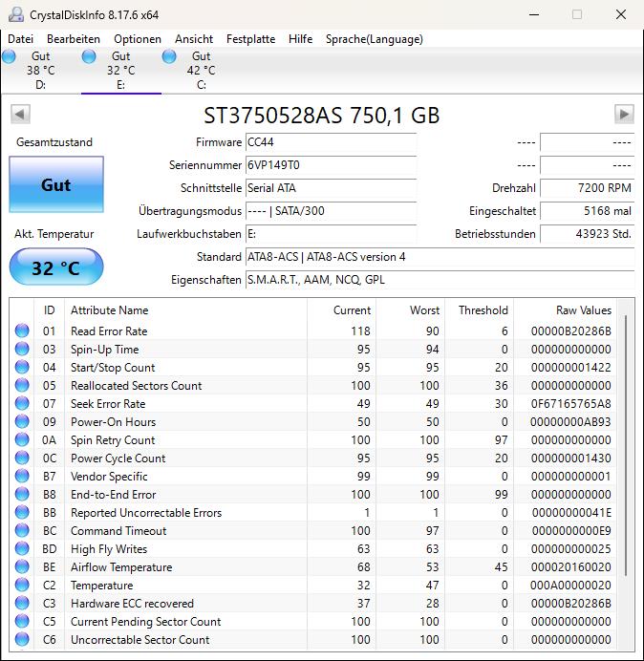Click the Betriebsstunden field 43923 Std.
Viewport: 644px width, 661px height.
[587, 234]
